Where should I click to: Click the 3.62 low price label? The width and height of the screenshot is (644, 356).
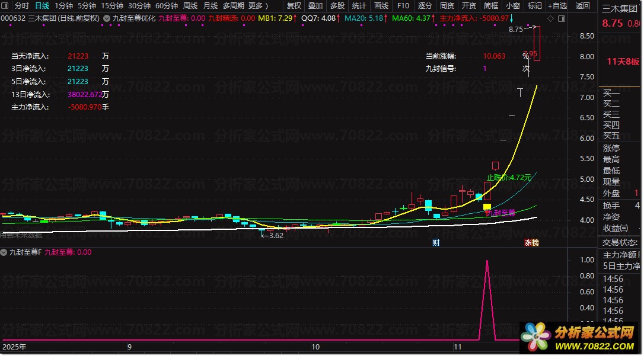pos(276,236)
